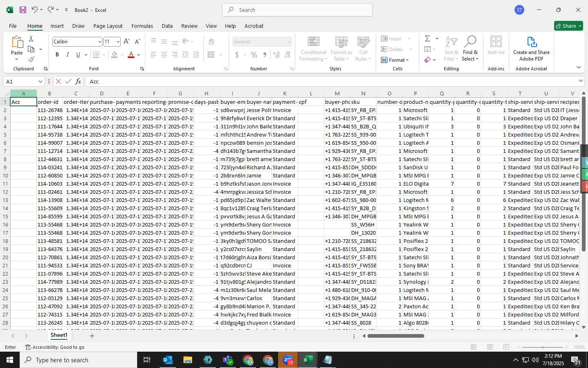Save the workbook with the floppy disk icon
This screenshot has height=368, width=588.
23,10
